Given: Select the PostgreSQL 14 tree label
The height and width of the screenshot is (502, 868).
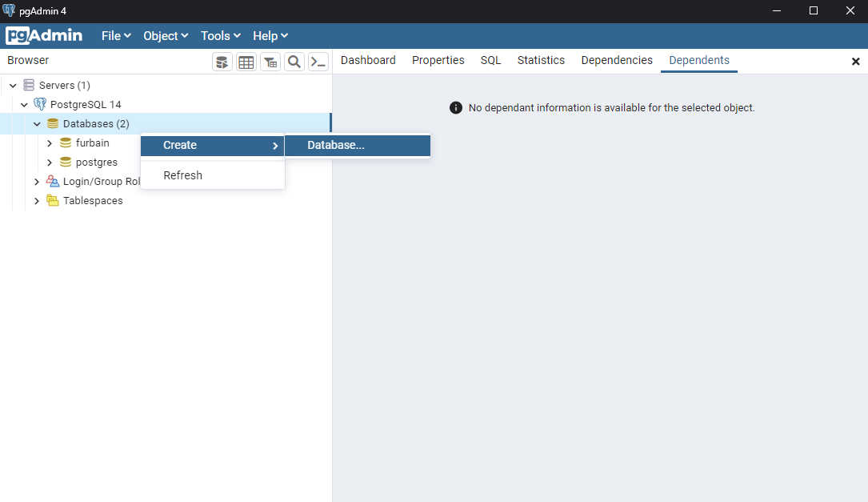Looking at the screenshot, I should [x=86, y=104].
